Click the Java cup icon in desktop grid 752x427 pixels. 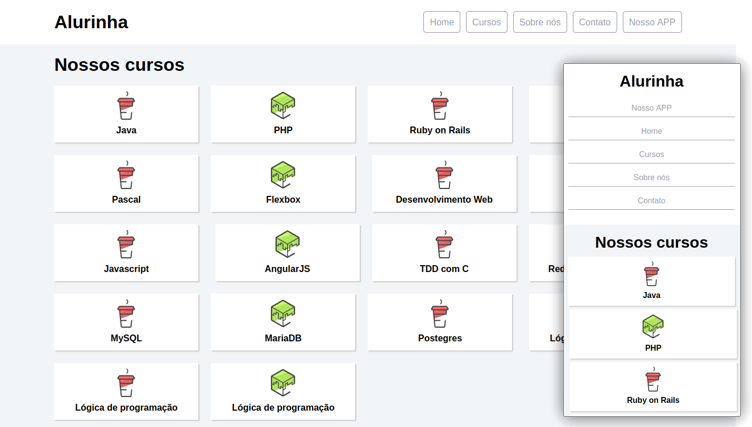tap(126, 106)
